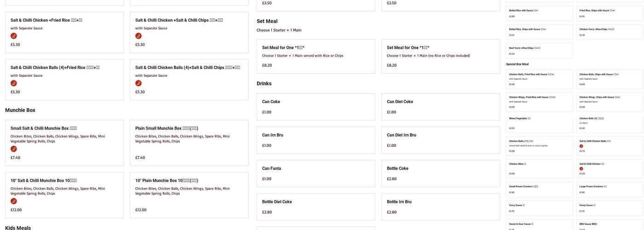Select Set Meal for One with Rice or Chips

coord(316,56)
